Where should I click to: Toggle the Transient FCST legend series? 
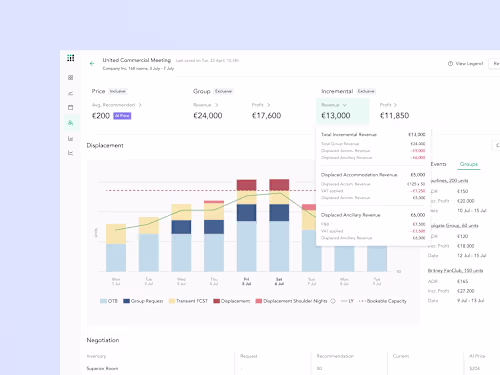188,301
